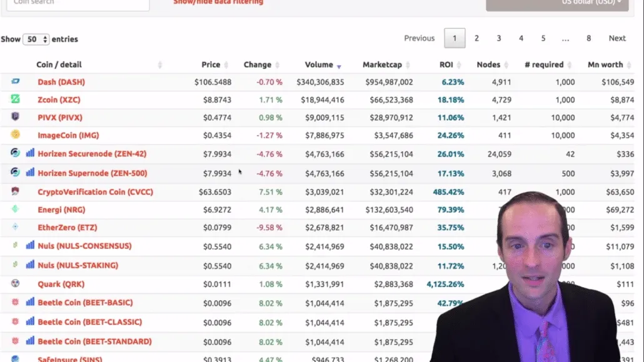
Task: Go to page 3
Action: click(x=499, y=38)
